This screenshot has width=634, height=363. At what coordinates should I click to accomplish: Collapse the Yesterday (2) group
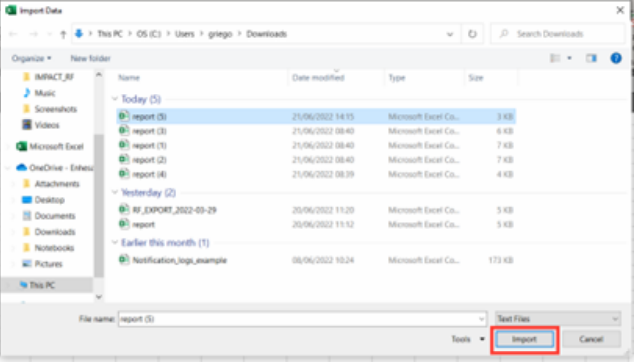tap(115, 192)
